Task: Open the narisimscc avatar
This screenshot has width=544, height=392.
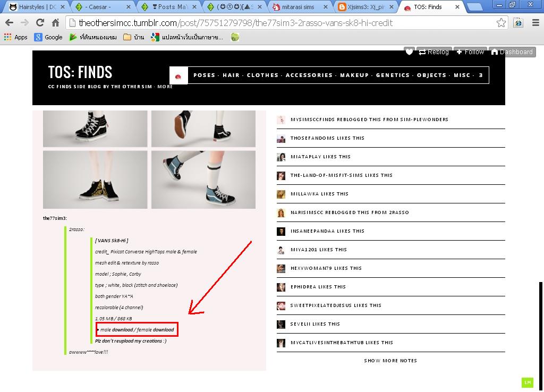Action: tap(281, 212)
